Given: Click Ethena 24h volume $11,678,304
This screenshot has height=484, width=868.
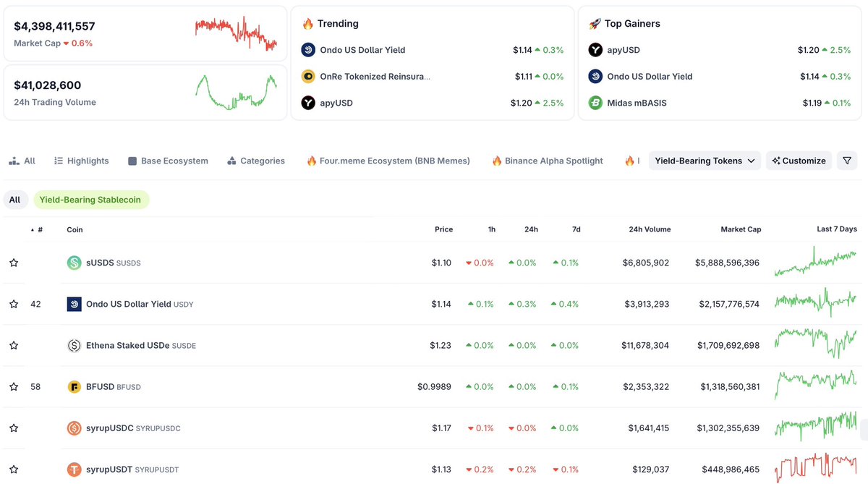Looking at the screenshot, I should click(x=645, y=346).
